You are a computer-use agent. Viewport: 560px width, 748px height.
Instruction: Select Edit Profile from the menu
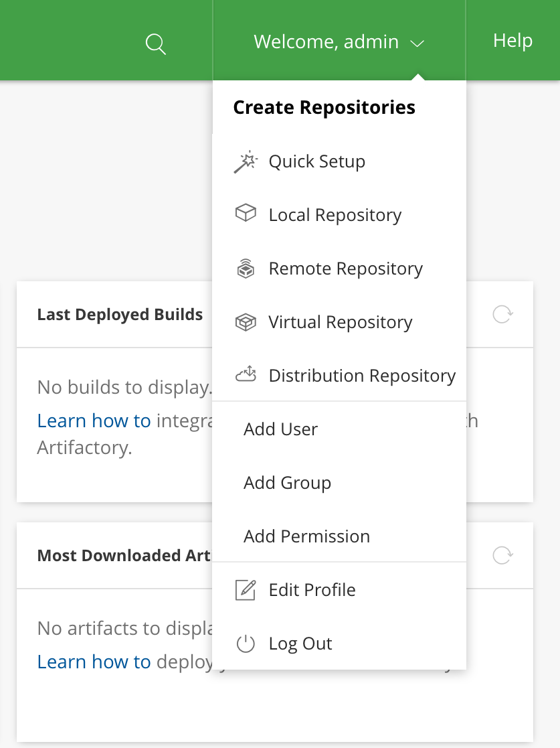coord(311,589)
